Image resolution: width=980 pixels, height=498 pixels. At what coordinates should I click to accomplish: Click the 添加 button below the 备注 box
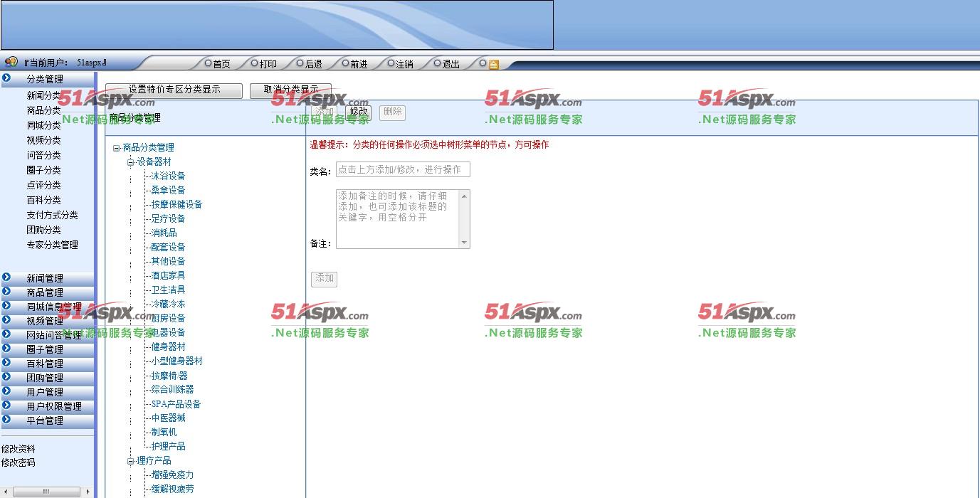(324, 279)
